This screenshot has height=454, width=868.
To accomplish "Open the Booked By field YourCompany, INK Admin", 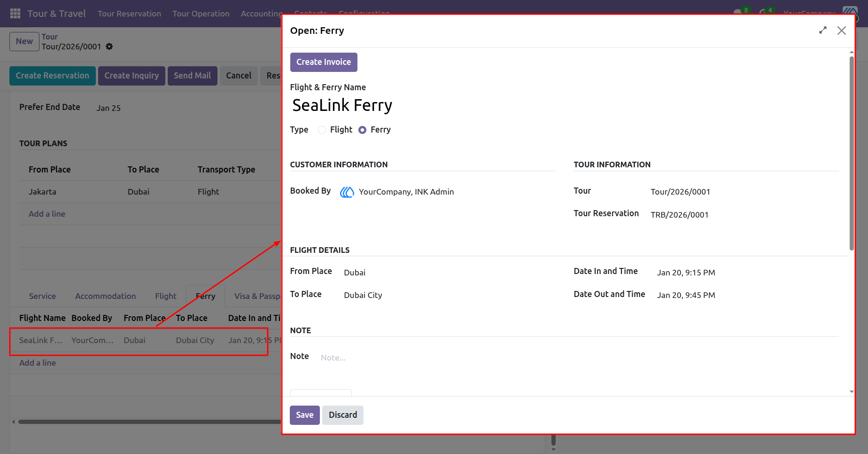I will [406, 192].
